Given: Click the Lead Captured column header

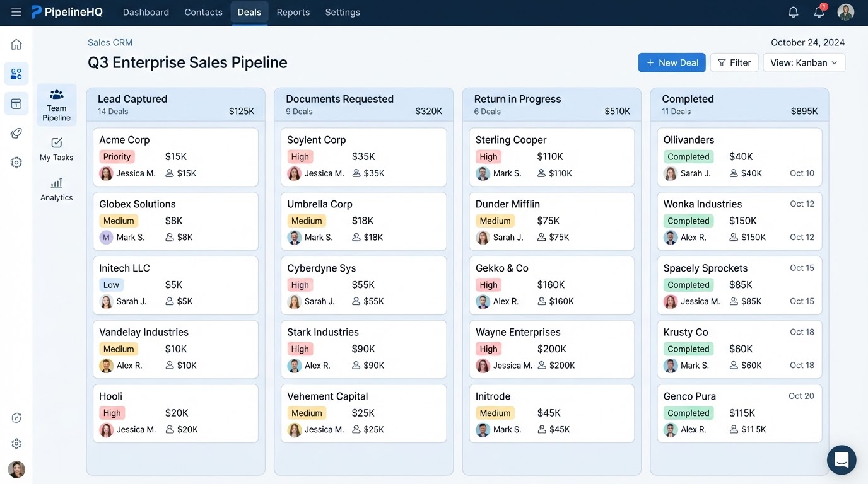Looking at the screenshot, I should coord(175,105).
